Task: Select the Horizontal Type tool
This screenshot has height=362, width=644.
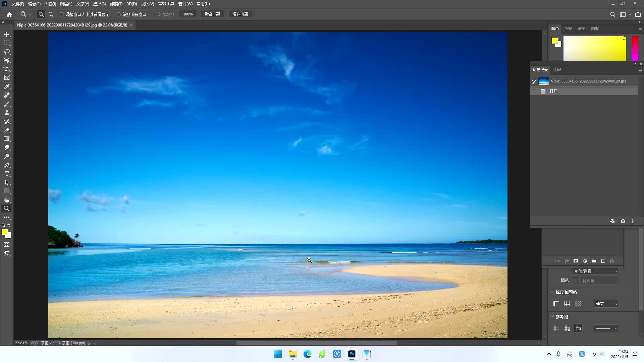Action: pyautogui.click(x=7, y=174)
